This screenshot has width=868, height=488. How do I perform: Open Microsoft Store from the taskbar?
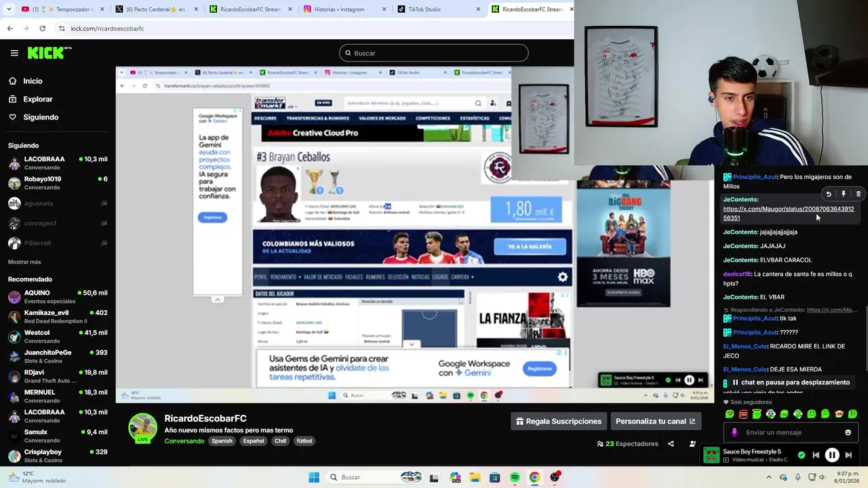[495, 477]
